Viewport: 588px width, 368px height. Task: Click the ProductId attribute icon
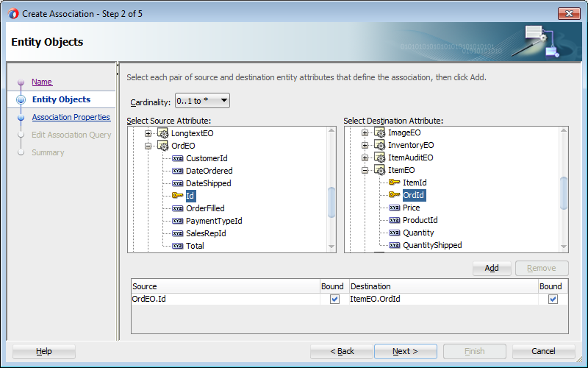click(x=394, y=220)
